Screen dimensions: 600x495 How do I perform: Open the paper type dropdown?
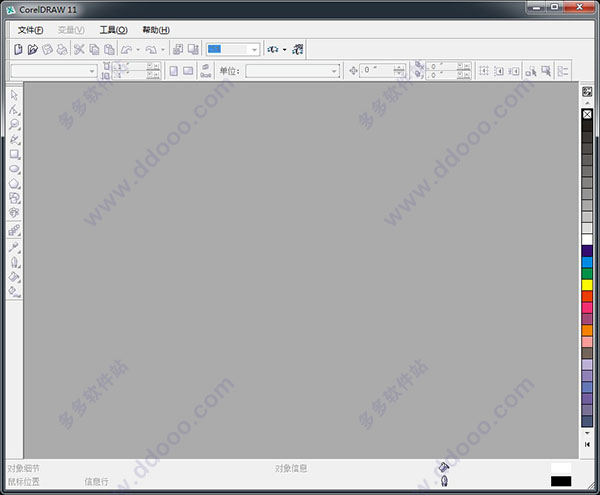[92, 71]
